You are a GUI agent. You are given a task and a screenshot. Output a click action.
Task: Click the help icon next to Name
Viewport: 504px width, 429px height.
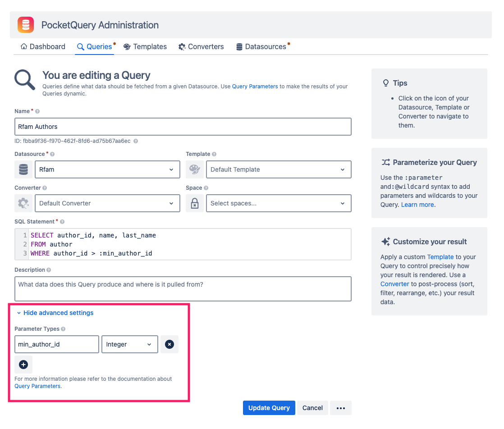pyautogui.click(x=37, y=111)
